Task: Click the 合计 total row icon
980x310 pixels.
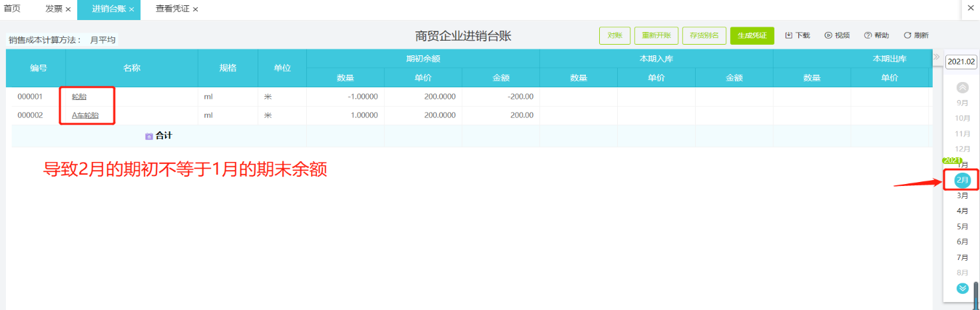Action: pos(149,136)
